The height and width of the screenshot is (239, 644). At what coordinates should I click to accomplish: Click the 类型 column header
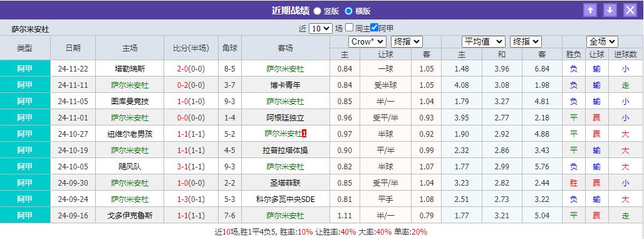coord(25,48)
